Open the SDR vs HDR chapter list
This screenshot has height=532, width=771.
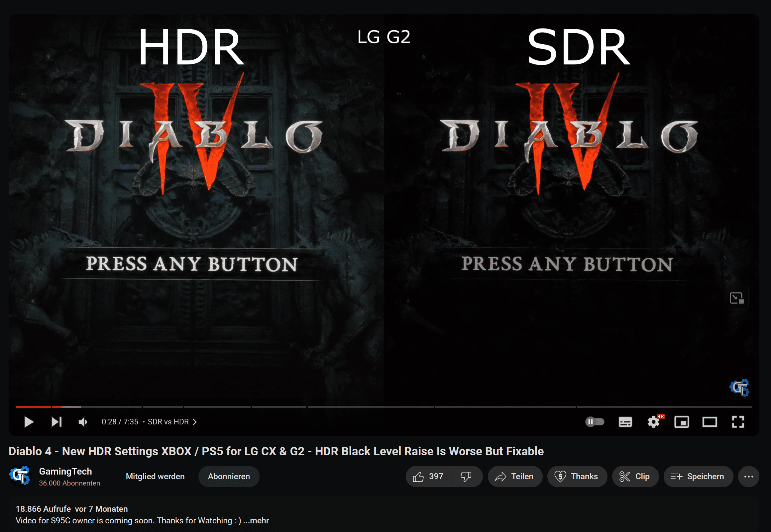pyautogui.click(x=172, y=422)
